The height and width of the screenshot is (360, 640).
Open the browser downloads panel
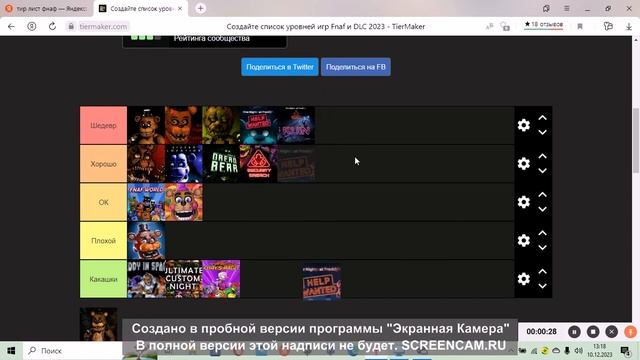pos(629,27)
